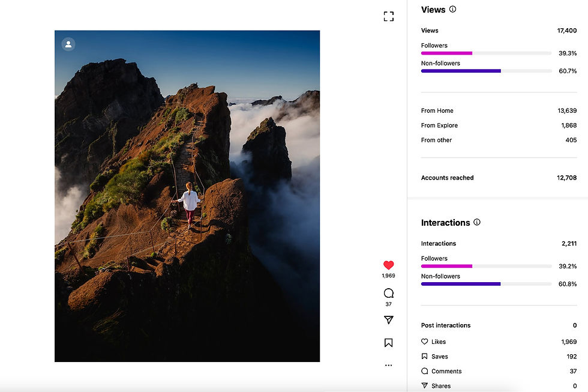Screen dimensions: 588x392
Task: Open the three-dot more options menu
Action: [x=389, y=365]
